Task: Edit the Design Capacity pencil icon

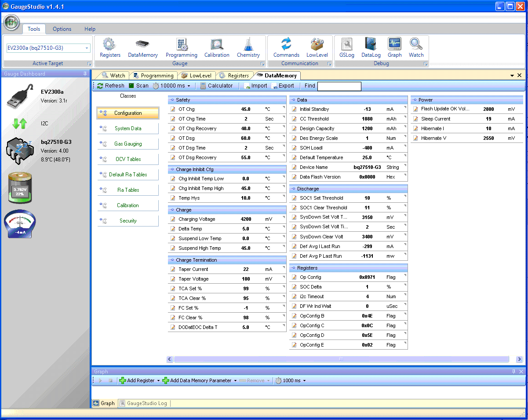Action: [x=294, y=128]
